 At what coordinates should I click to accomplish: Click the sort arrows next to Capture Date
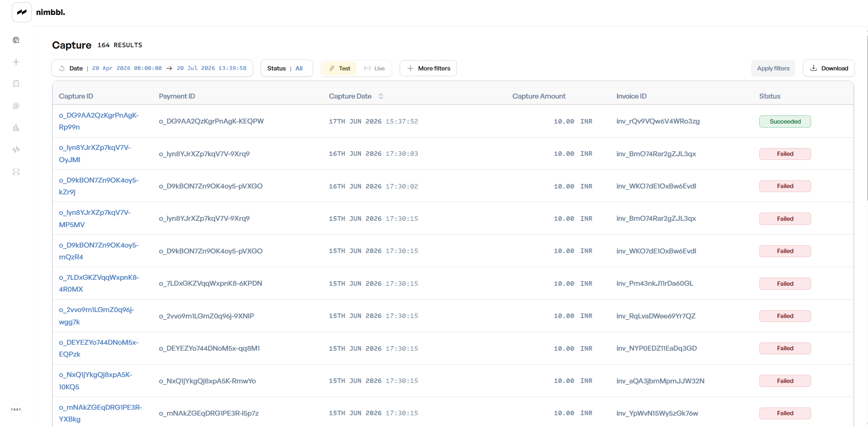click(381, 96)
